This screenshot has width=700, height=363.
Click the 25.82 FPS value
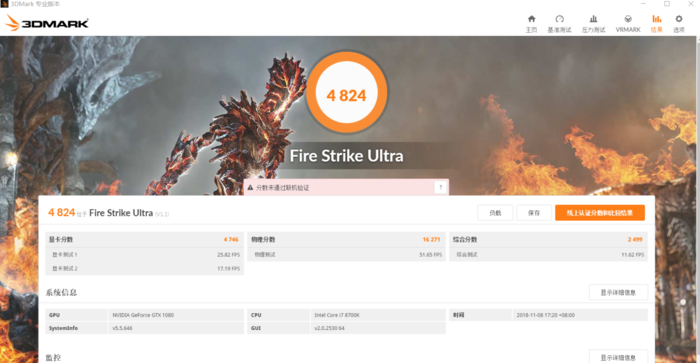(x=229, y=255)
